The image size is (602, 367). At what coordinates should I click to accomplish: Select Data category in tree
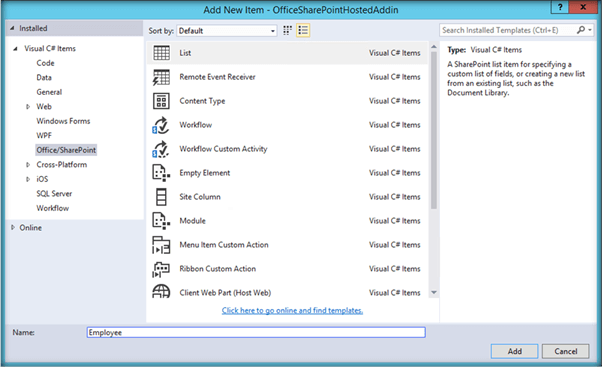click(x=44, y=78)
